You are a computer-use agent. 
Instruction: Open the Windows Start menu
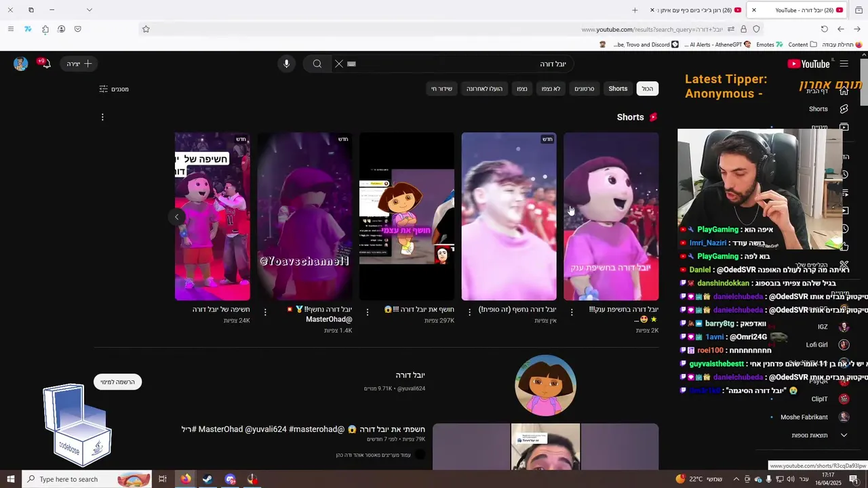[x=10, y=479]
